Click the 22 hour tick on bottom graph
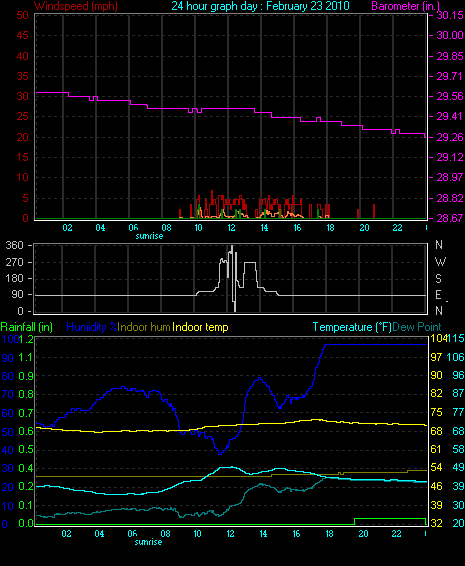Screen dimensions: 465x566 (396, 534)
